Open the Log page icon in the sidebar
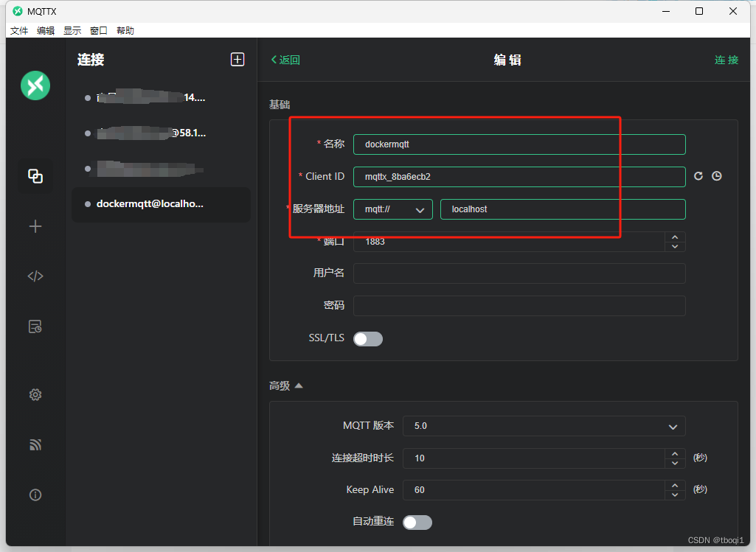This screenshot has height=552, width=756. click(x=35, y=326)
